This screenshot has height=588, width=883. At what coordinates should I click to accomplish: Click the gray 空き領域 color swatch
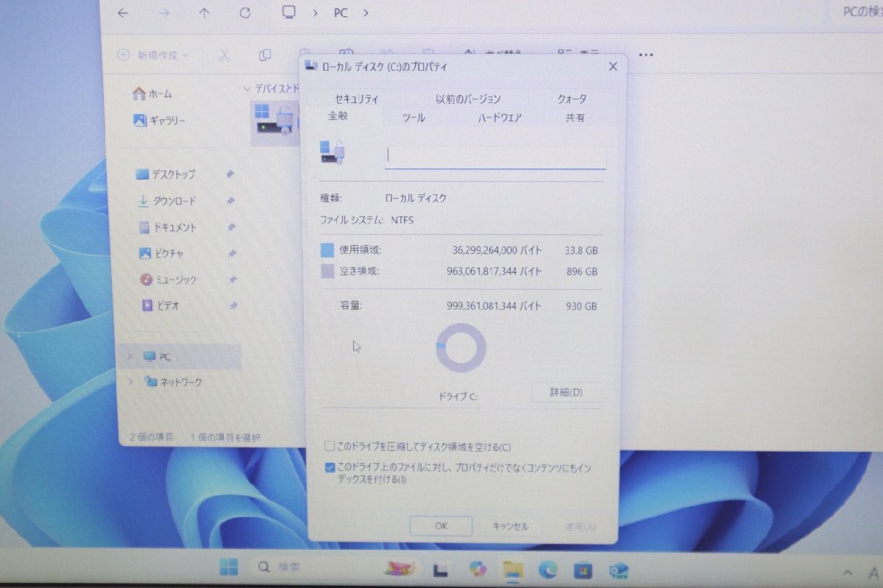tap(327, 272)
